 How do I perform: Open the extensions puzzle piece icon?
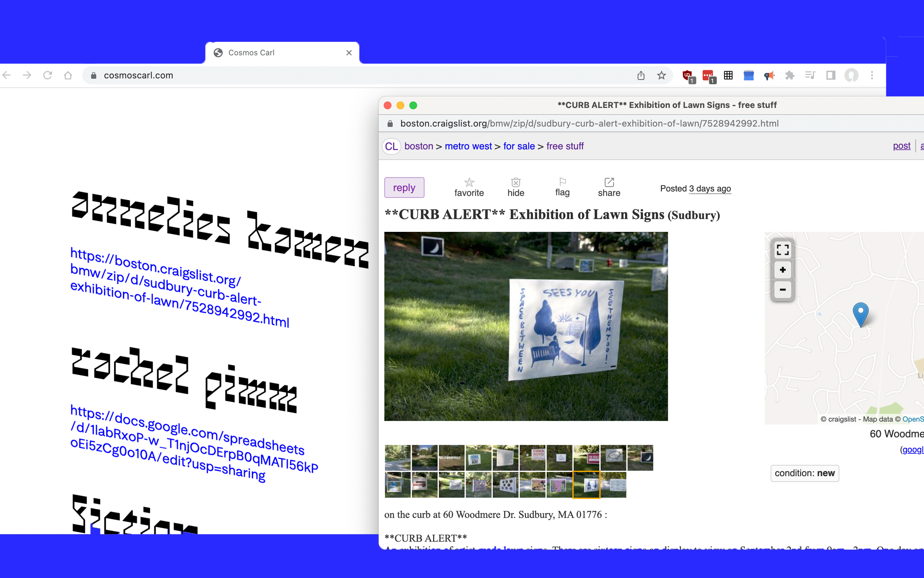(789, 75)
